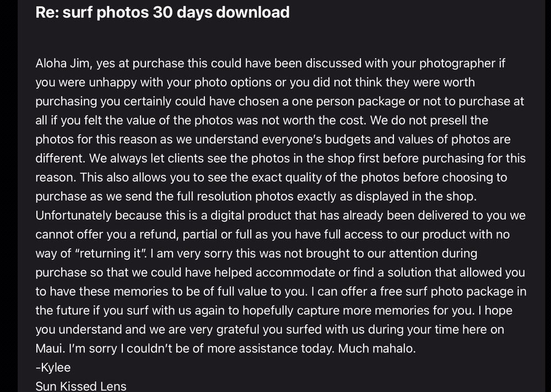Click the phrase "30 days download" in subject
Image resolution: width=551 pixels, height=392 pixels.
point(221,13)
